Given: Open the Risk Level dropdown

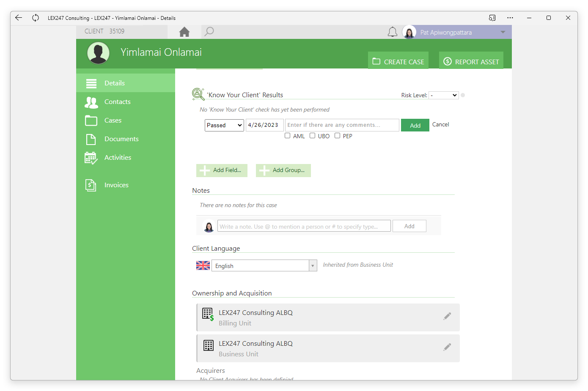Looking at the screenshot, I should tap(444, 95).
